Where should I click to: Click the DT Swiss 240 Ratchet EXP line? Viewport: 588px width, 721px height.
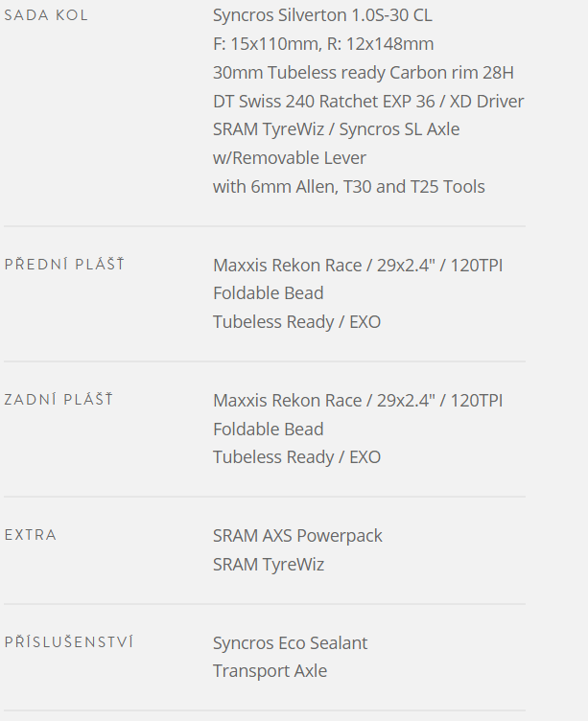368,102
